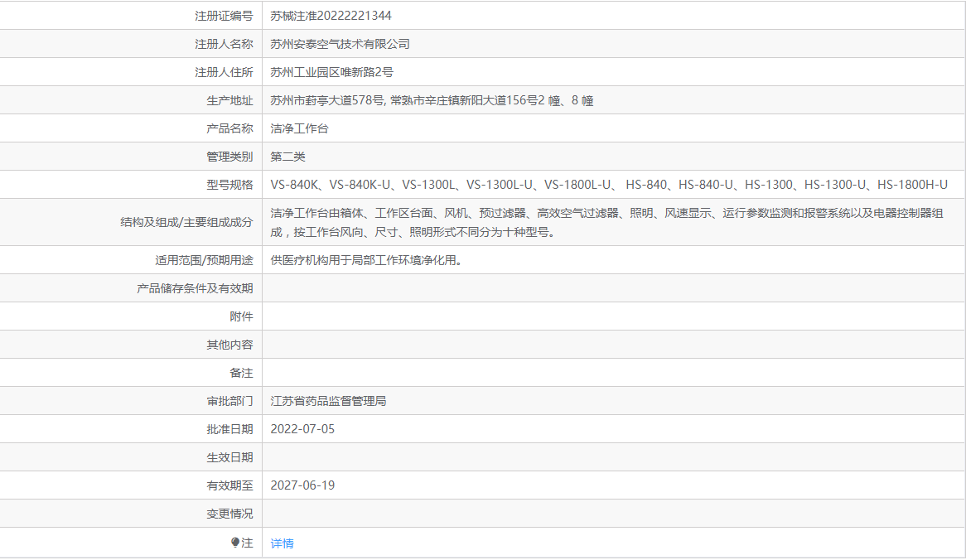Click the 注册人名称 label
The width and height of the screenshot is (966, 560).
pos(225,45)
